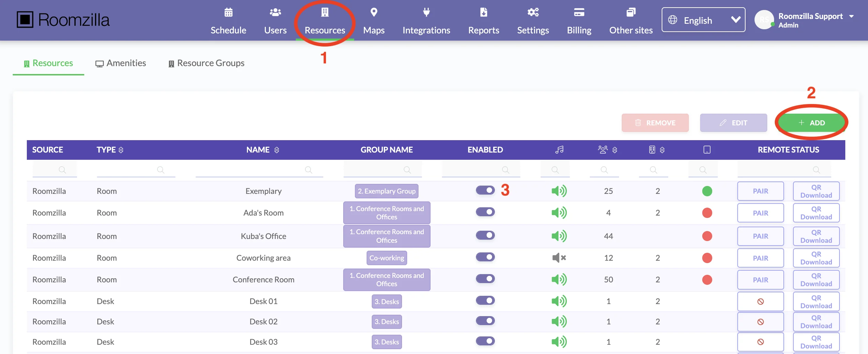Disable the Exemplary room enabled toggle

[485, 190]
